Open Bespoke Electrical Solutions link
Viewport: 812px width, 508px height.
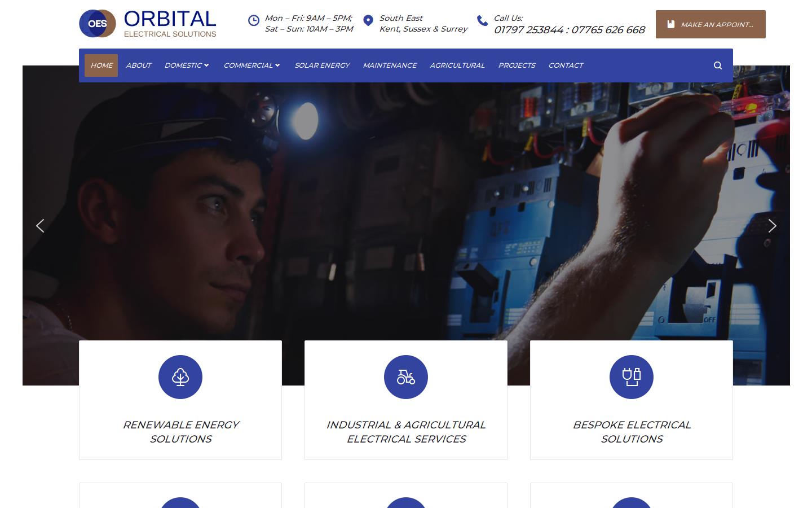632,432
